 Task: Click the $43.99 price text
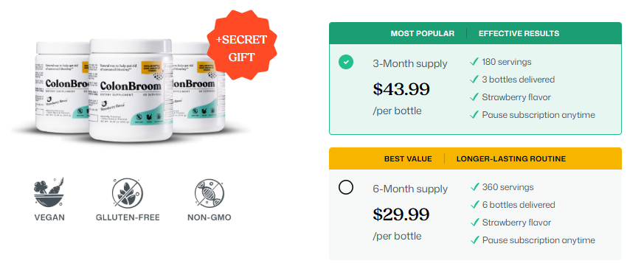click(401, 89)
